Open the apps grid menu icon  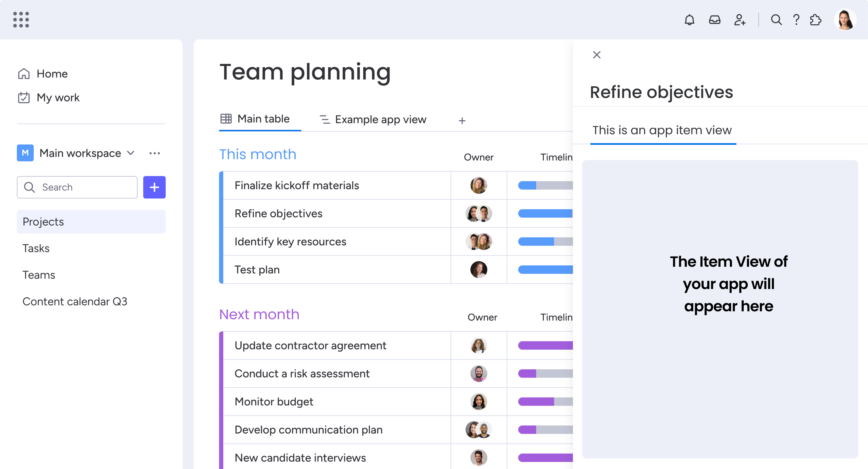(x=21, y=20)
